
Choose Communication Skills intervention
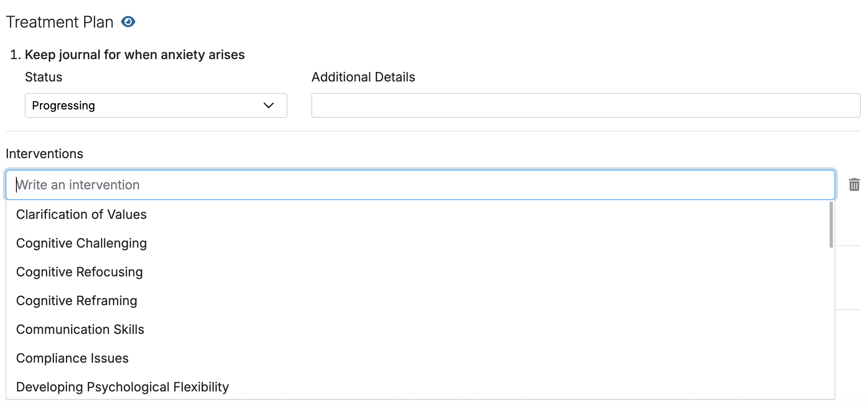click(x=80, y=330)
